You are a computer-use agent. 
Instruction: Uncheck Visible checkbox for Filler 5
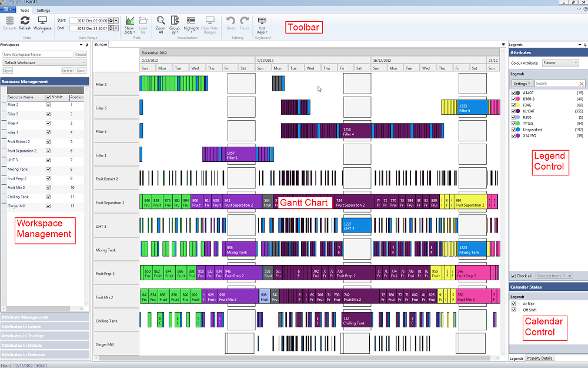(x=48, y=114)
